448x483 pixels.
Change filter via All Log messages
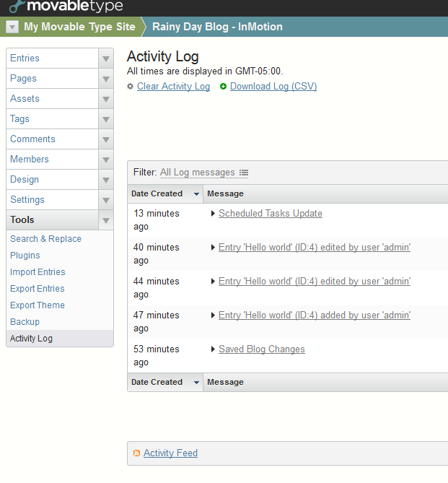(x=197, y=173)
